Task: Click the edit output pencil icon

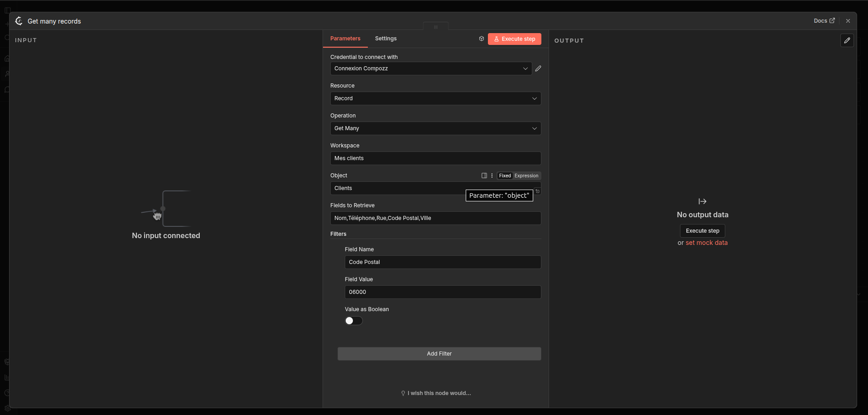Action: point(847,40)
